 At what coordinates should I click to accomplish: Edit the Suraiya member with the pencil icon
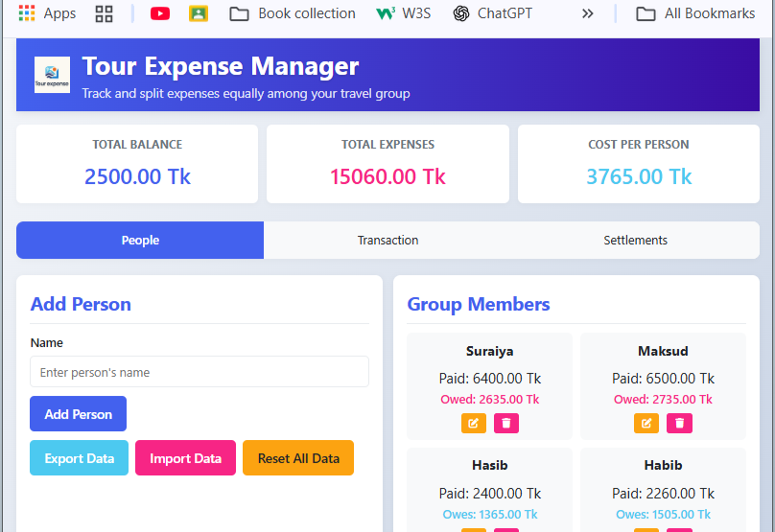coord(474,424)
